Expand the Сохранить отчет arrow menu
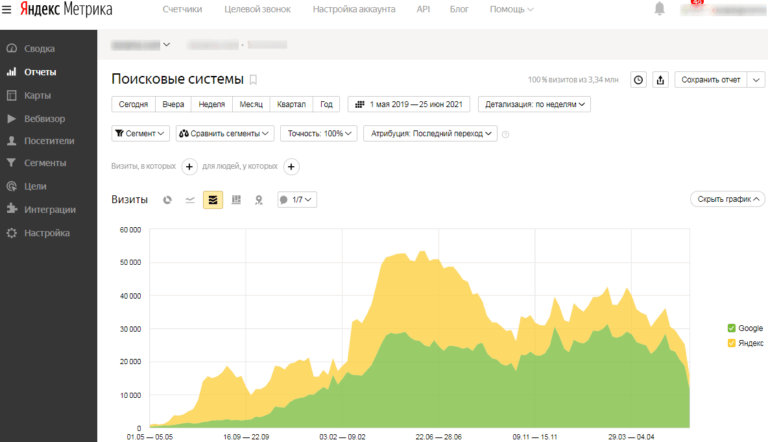 click(x=756, y=80)
